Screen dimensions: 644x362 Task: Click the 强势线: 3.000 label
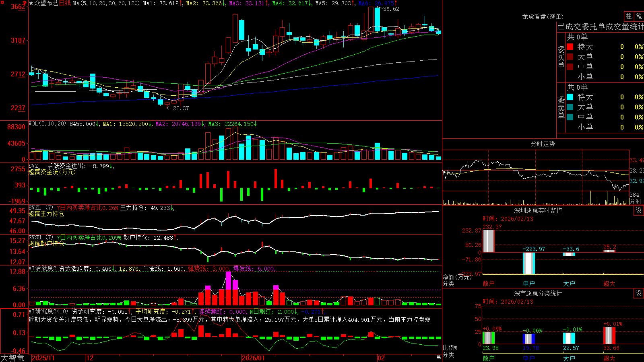pyautogui.click(x=209, y=269)
